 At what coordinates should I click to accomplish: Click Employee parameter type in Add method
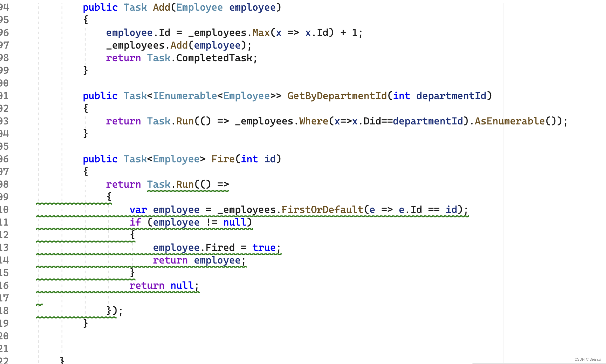coord(199,7)
